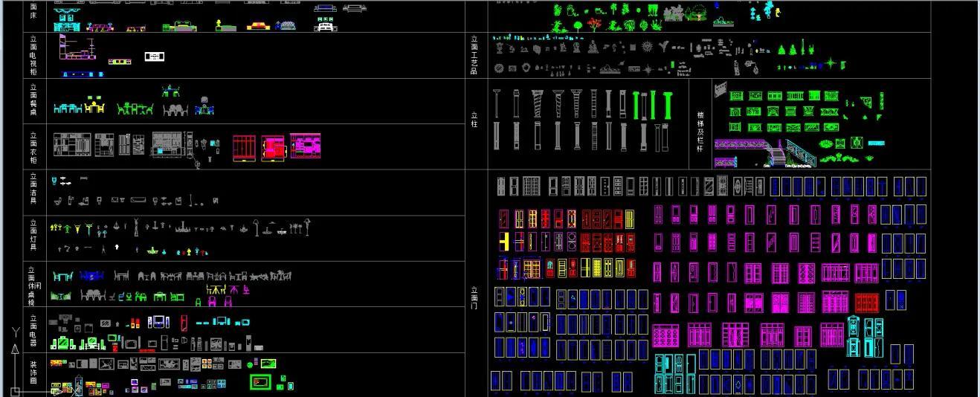Select the Y axis arrow of UCS
980x397 pixels.
15,342
